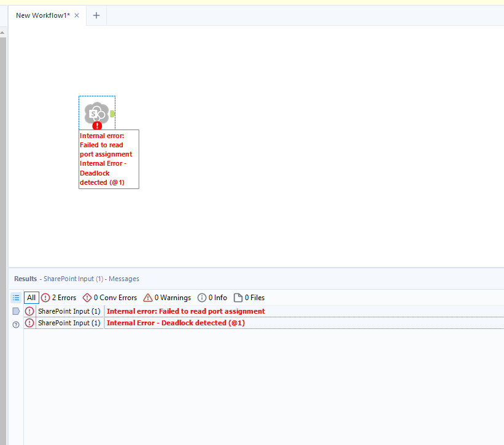Click the Conv Errors diamond icon

[x=87, y=298]
